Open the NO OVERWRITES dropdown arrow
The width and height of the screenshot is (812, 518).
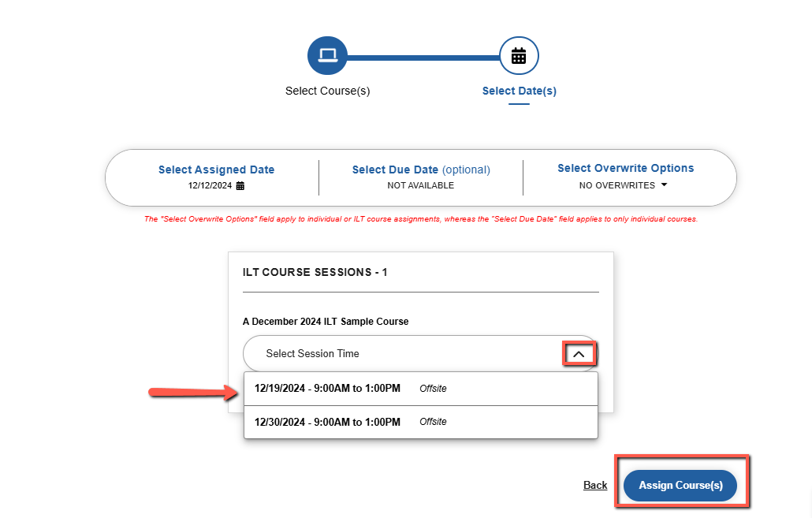click(664, 185)
